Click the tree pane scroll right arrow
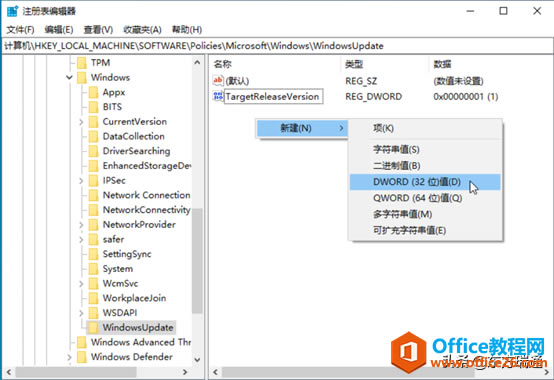This screenshot has width=554, height=380. pyautogui.click(x=184, y=372)
